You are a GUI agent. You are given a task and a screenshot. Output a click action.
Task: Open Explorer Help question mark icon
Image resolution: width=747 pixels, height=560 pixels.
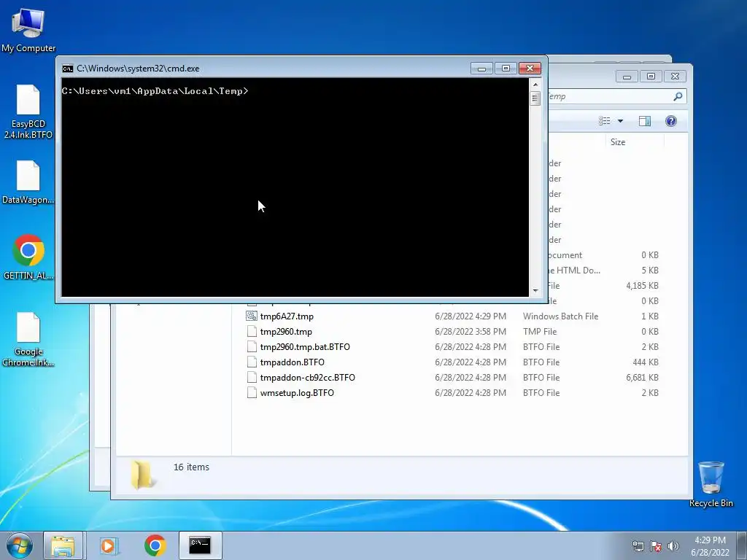(x=671, y=121)
